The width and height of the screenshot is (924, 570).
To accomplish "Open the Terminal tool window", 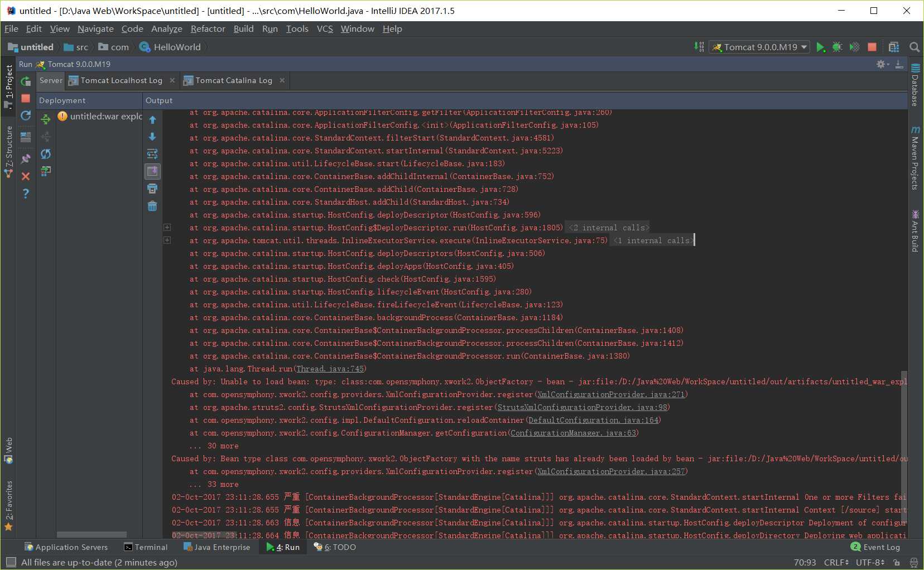I will 146,548.
